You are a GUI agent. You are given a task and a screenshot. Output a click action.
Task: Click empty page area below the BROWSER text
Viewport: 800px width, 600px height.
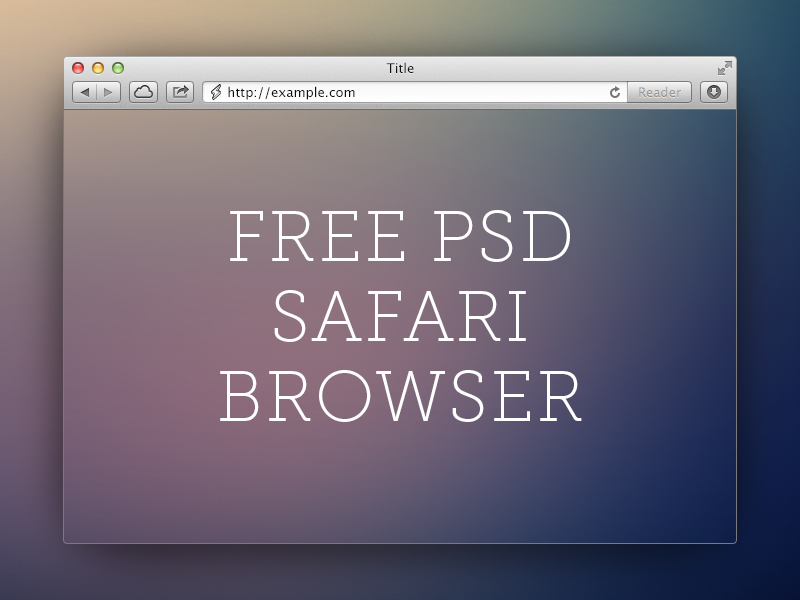pos(400,490)
